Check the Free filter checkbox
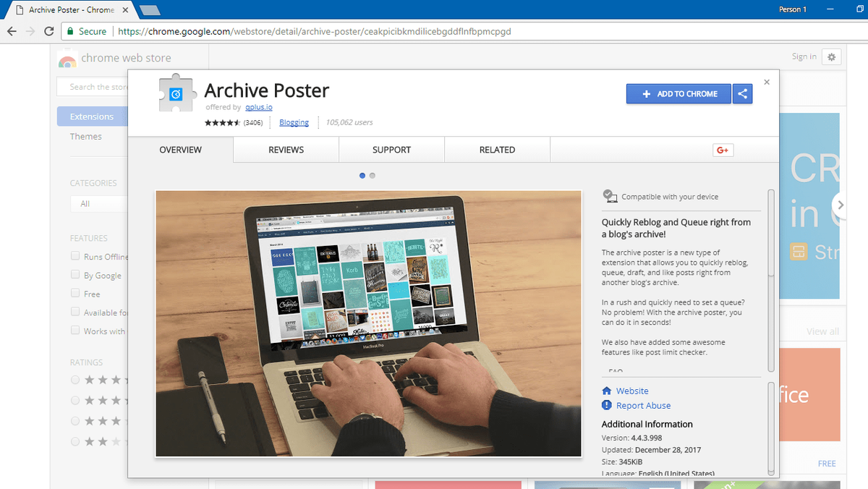Screen dimensions: 868x489 click(75, 294)
